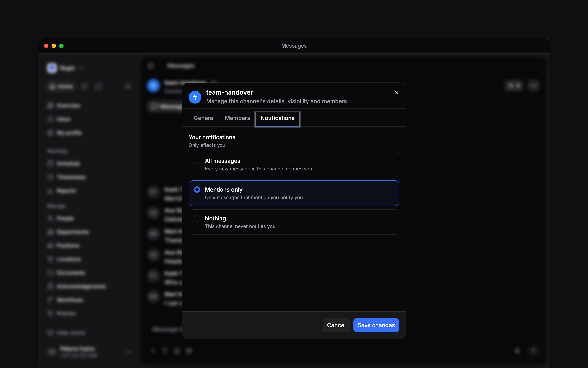
Task: Click Cancel in the dialog footer
Action: (336, 325)
